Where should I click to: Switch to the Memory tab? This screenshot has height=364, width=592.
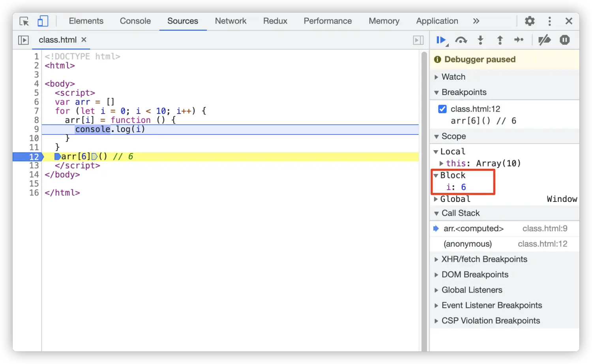pyautogui.click(x=384, y=21)
